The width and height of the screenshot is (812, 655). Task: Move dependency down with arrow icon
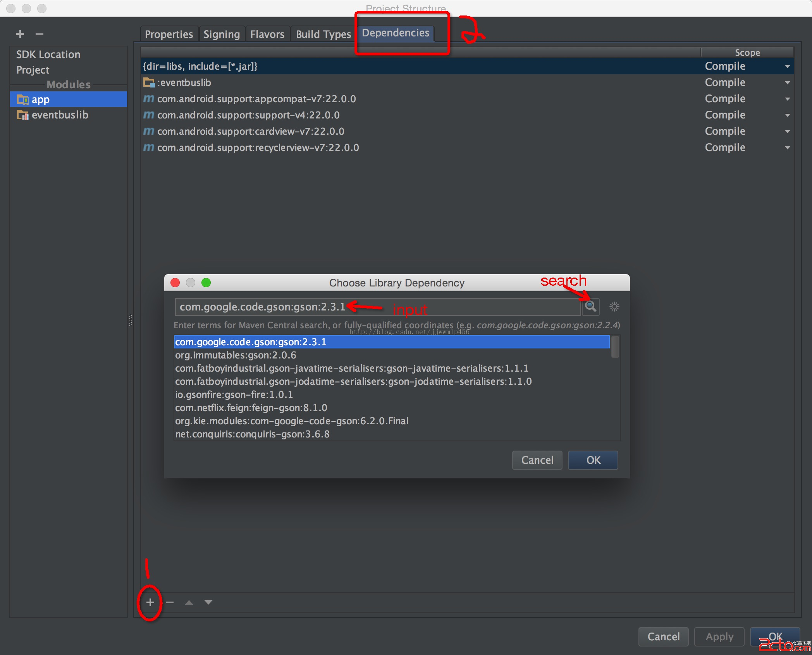click(208, 602)
